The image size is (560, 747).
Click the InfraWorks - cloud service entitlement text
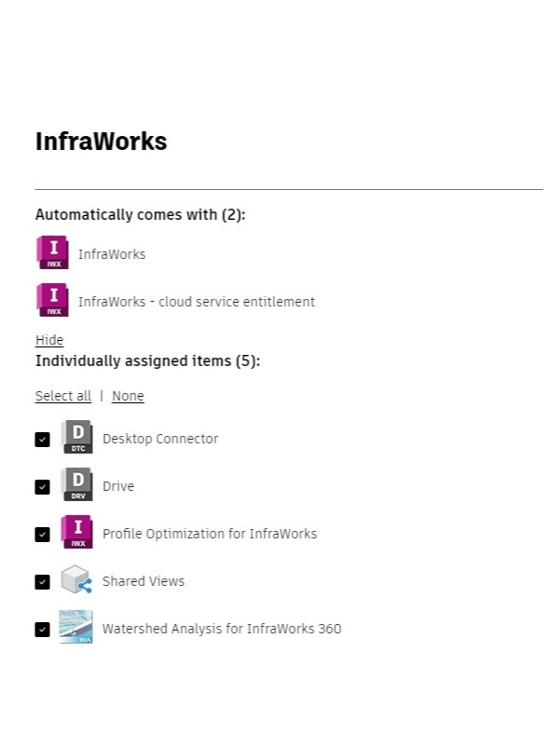pyautogui.click(x=197, y=302)
